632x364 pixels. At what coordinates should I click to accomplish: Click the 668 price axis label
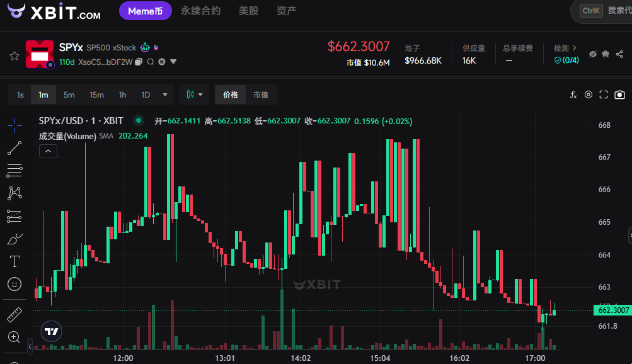coord(604,125)
